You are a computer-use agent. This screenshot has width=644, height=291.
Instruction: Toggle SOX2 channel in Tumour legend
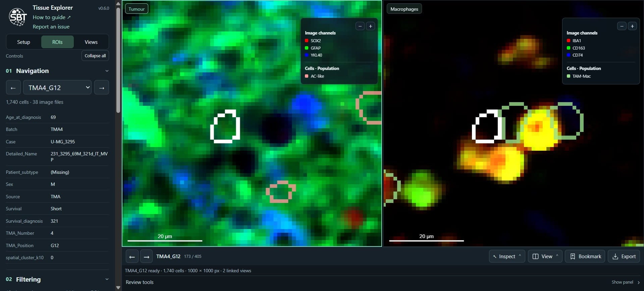313,41
